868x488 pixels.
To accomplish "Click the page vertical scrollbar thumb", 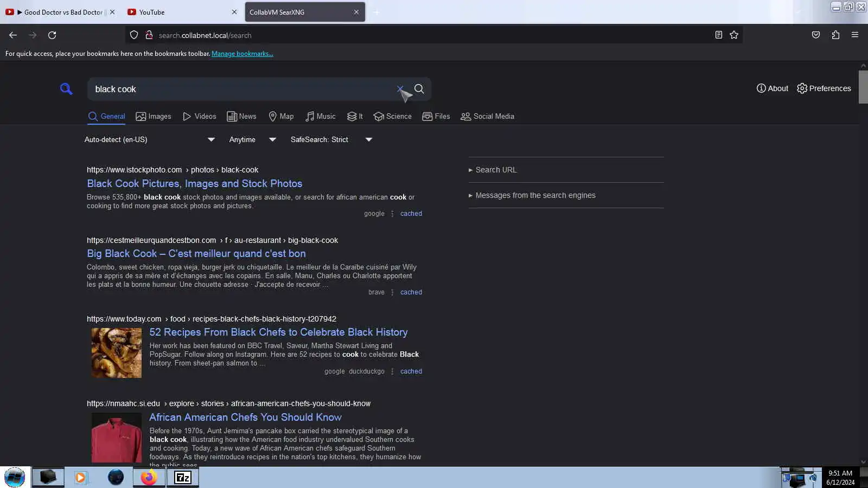I will point(863,87).
